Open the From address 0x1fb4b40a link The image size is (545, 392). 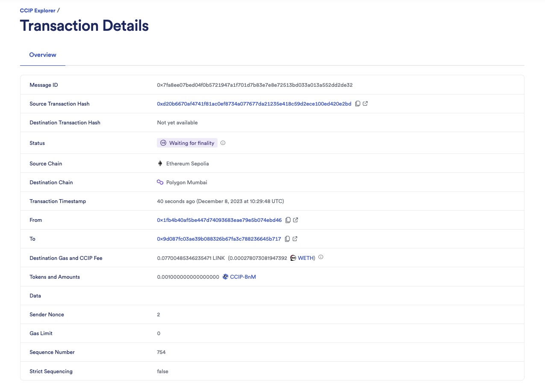click(x=219, y=220)
